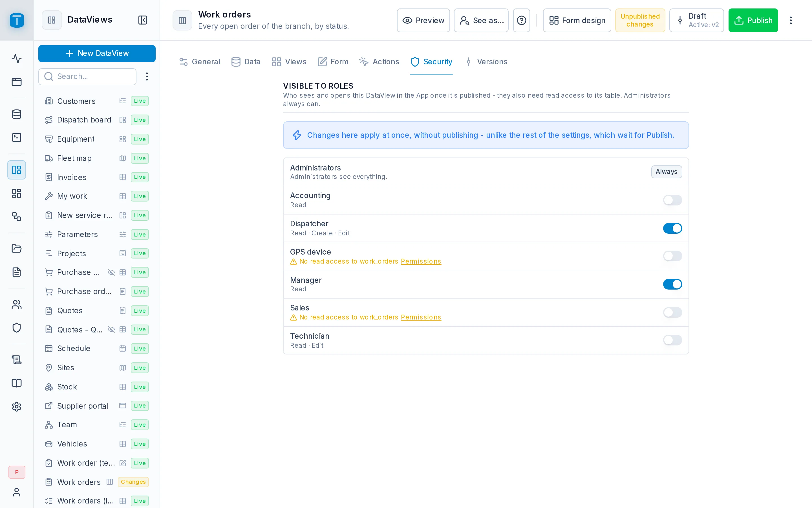Image resolution: width=812 pixels, height=508 pixels.
Task: Enable the Accounting role toggle
Action: [672, 200]
